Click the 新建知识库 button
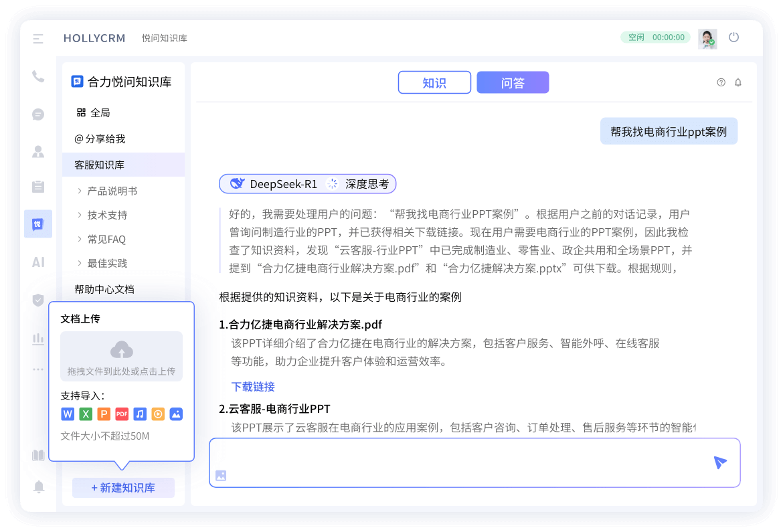The image size is (783, 532). click(x=123, y=488)
